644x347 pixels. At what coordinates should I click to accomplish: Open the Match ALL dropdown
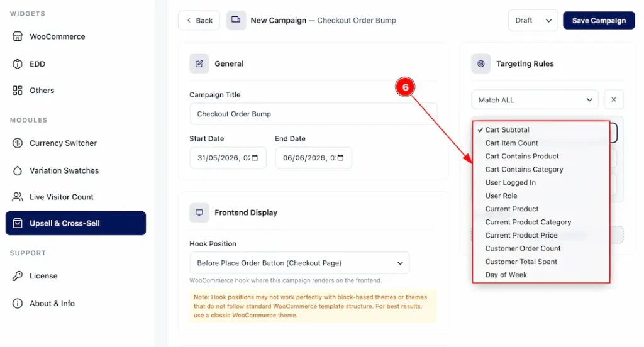coord(535,100)
